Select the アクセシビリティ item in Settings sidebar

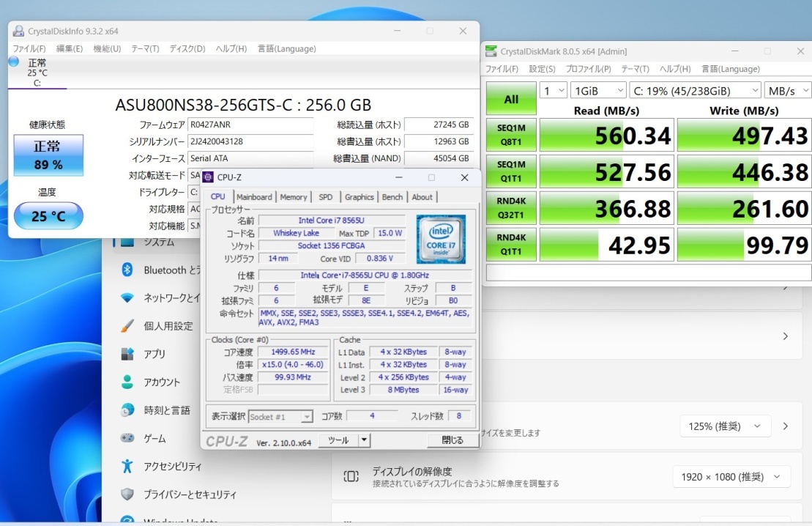(x=173, y=467)
